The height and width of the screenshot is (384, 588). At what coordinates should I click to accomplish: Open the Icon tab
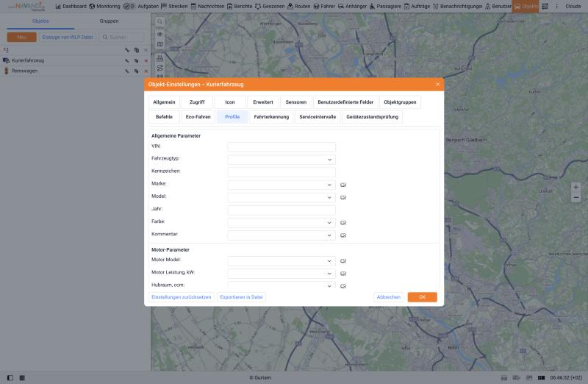tap(230, 102)
